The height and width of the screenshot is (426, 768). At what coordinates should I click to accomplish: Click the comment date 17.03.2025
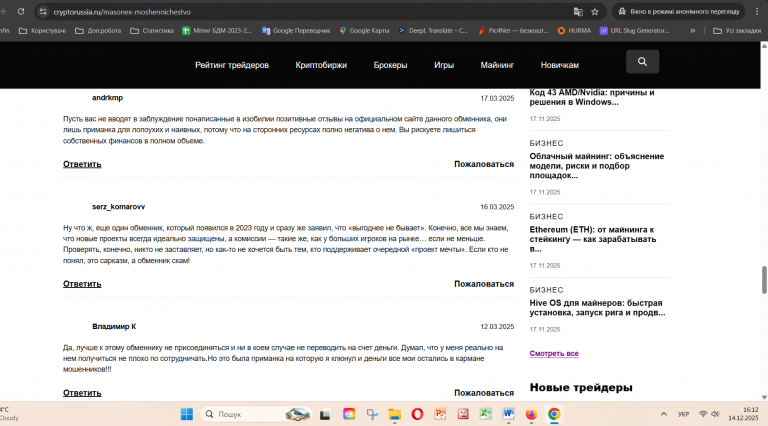tap(497, 98)
